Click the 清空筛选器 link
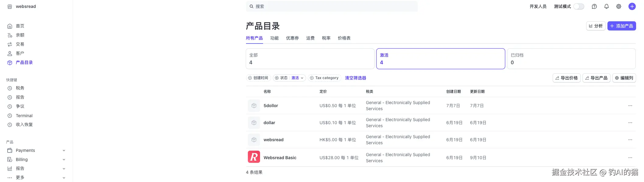This screenshot has height=182, width=644. (x=355, y=78)
